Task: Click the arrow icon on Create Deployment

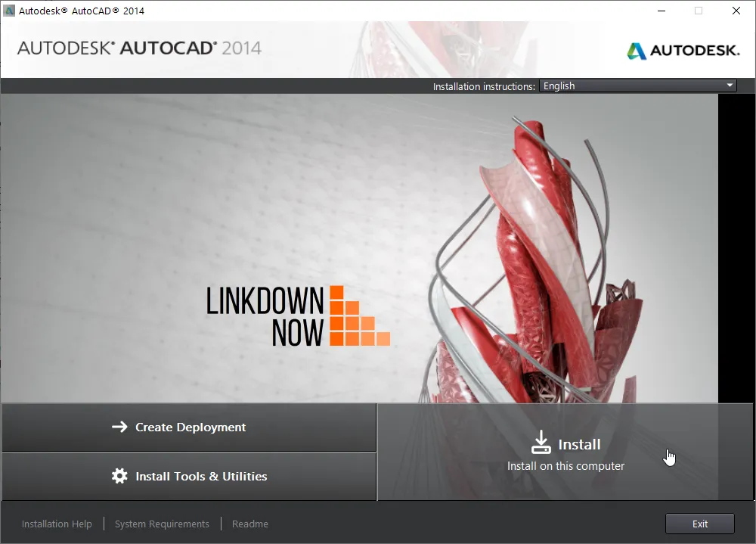Action: [121, 427]
